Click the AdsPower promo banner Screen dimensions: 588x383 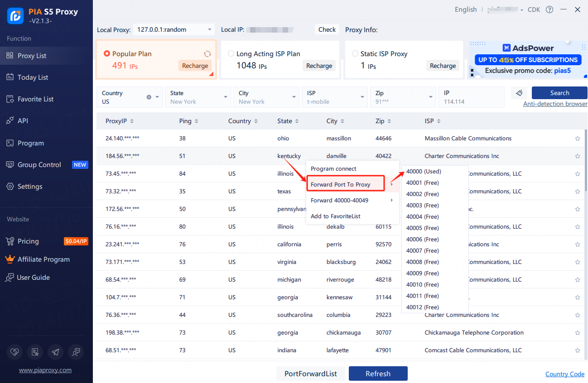[x=527, y=60]
